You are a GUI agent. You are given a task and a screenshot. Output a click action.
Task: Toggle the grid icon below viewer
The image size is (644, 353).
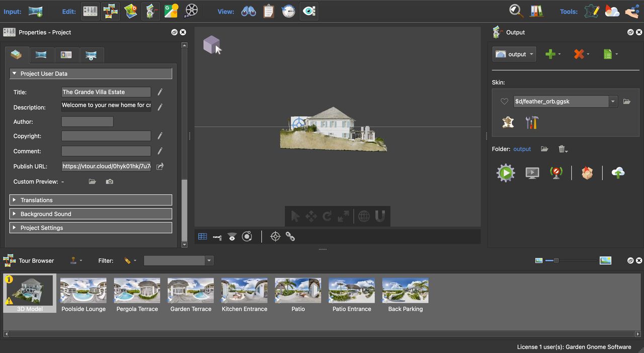pos(202,236)
